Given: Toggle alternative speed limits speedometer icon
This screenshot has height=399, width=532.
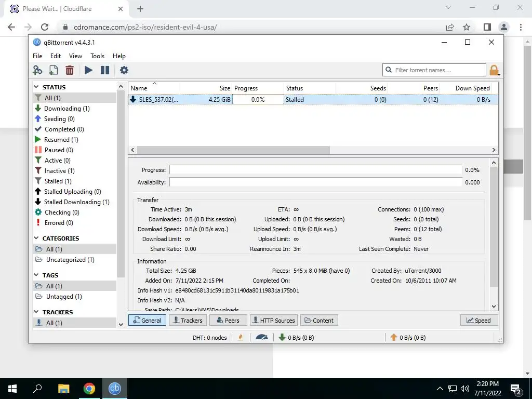Looking at the screenshot, I should click(262, 337).
